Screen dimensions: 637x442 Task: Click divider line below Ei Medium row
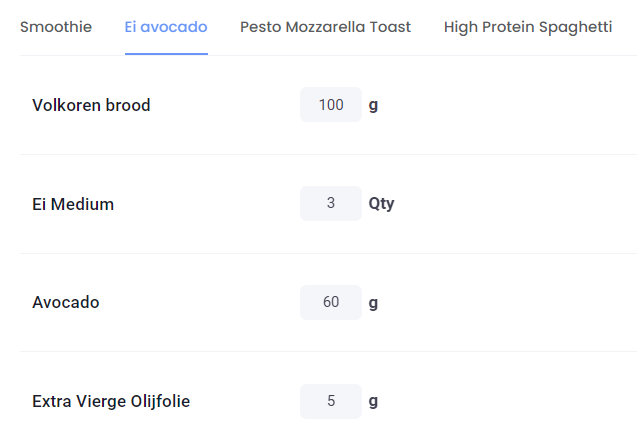pos(328,253)
